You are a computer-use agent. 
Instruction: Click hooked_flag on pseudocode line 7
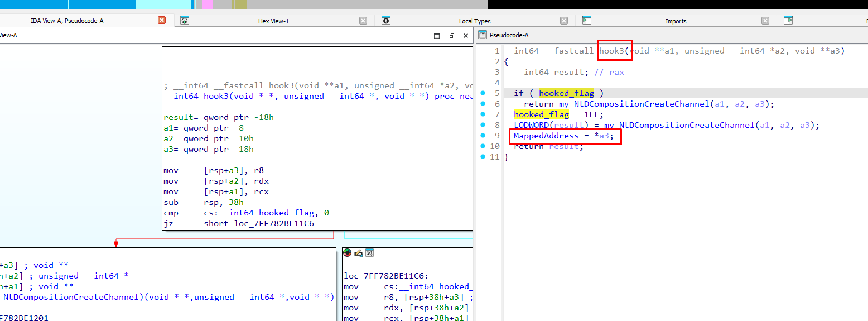[541, 114]
